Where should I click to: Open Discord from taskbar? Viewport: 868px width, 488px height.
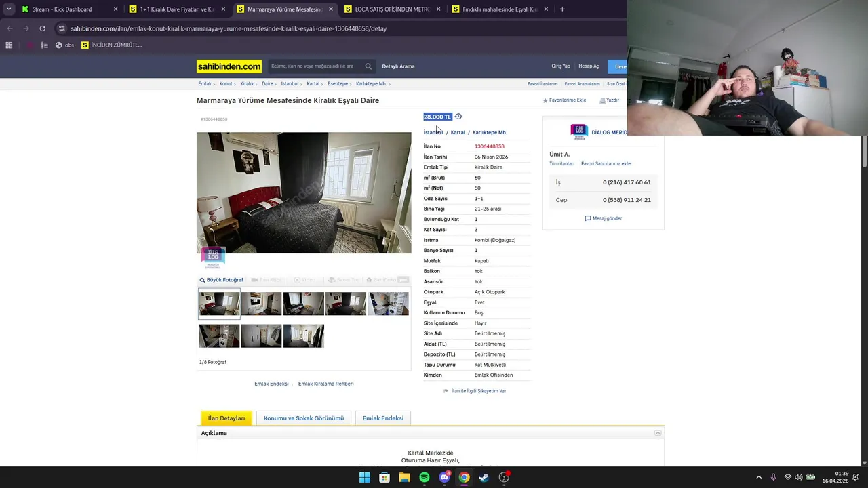click(444, 477)
